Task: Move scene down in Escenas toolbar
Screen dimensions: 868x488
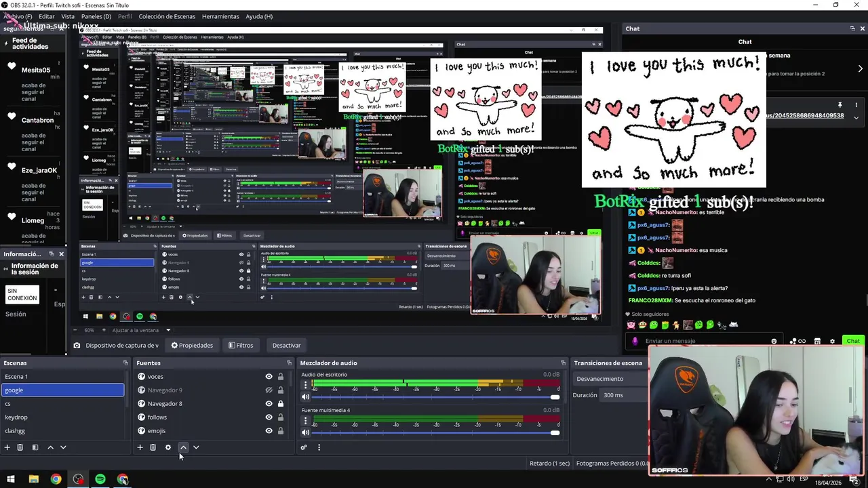Action: (x=63, y=447)
